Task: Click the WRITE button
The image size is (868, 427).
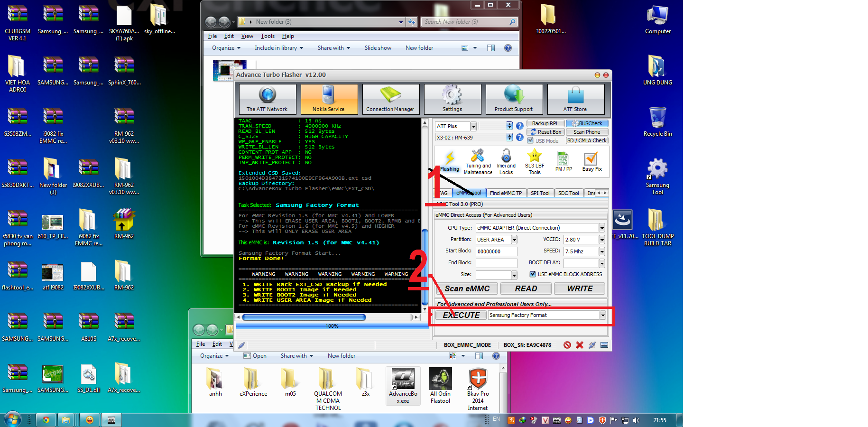Action: (580, 288)
